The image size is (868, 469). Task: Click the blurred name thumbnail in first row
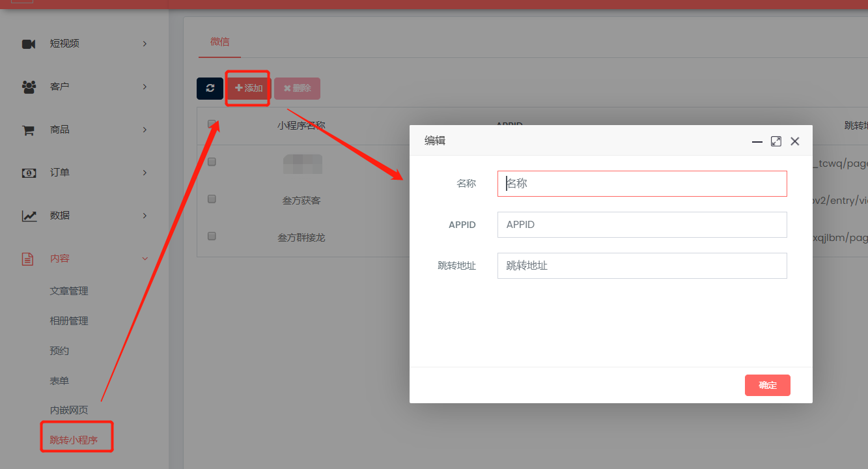point(303,164)
